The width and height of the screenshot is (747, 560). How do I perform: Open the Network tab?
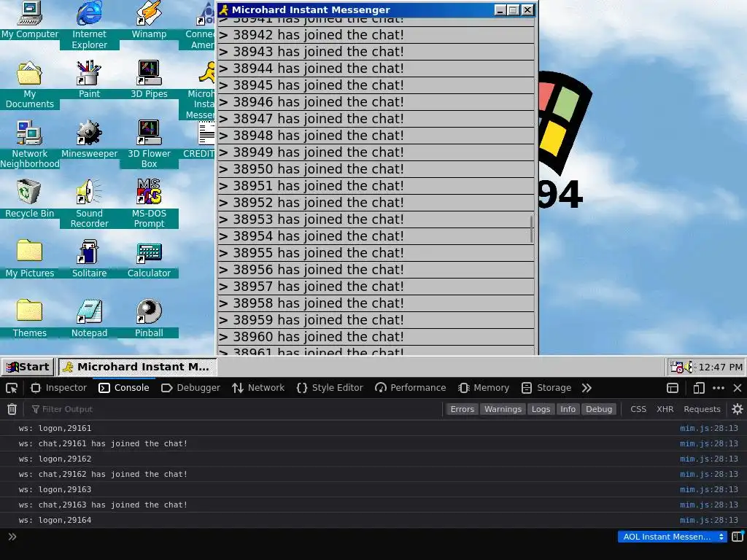(x=258, y=388)
